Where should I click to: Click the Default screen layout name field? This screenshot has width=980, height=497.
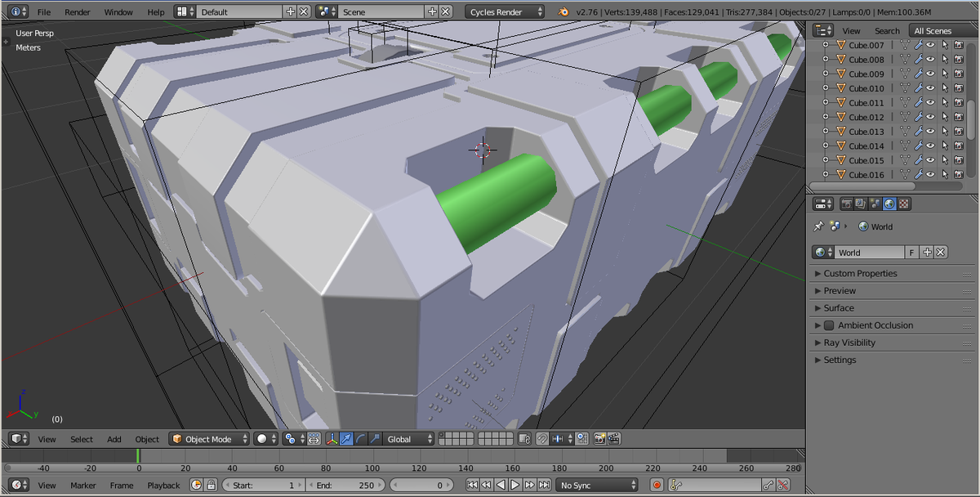point(240,12)
